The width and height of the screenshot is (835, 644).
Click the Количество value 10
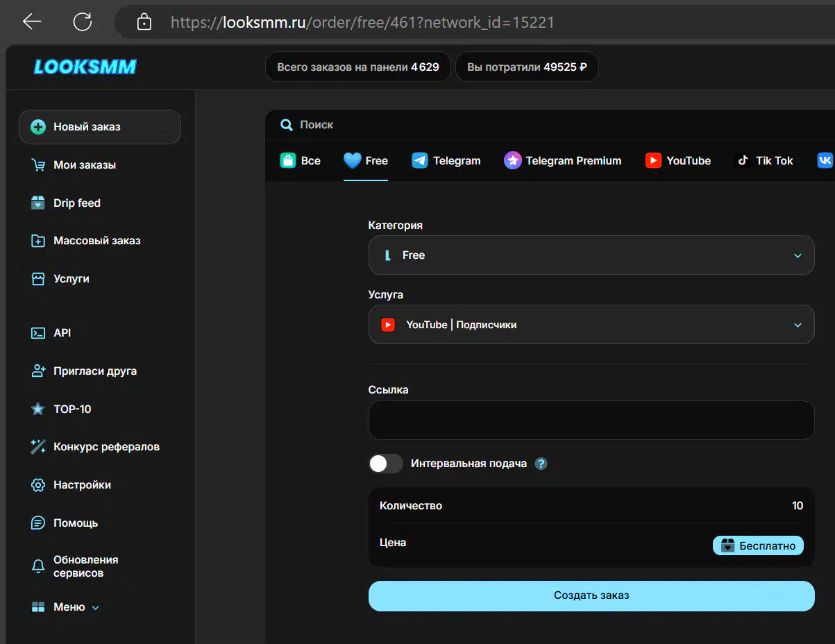[798, 506]
